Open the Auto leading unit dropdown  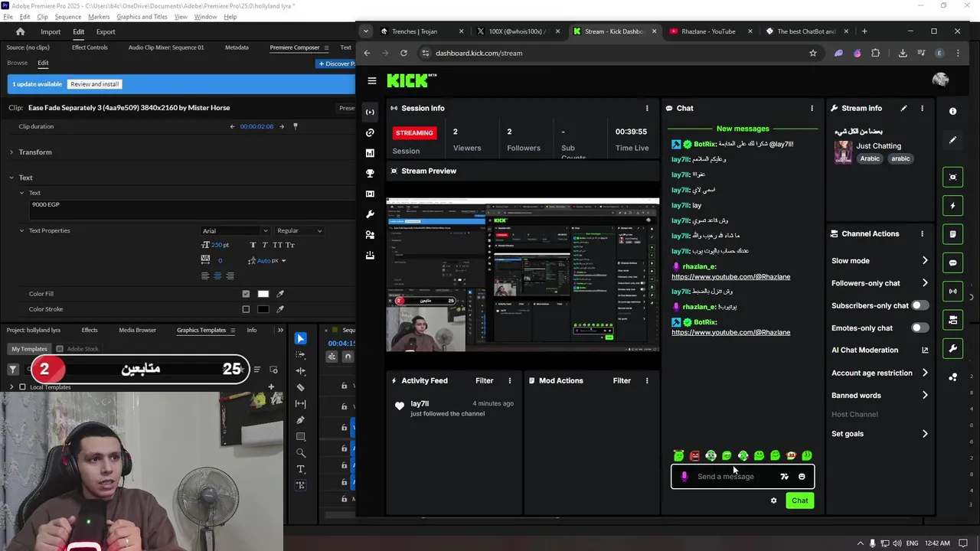[283, 260]
